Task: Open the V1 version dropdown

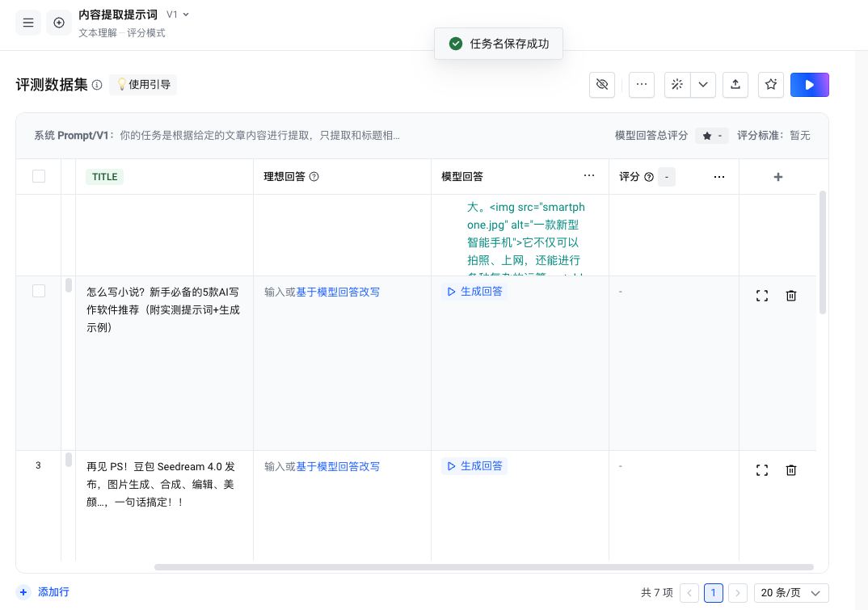Action: pyautogui.click(x=178, y=15)
